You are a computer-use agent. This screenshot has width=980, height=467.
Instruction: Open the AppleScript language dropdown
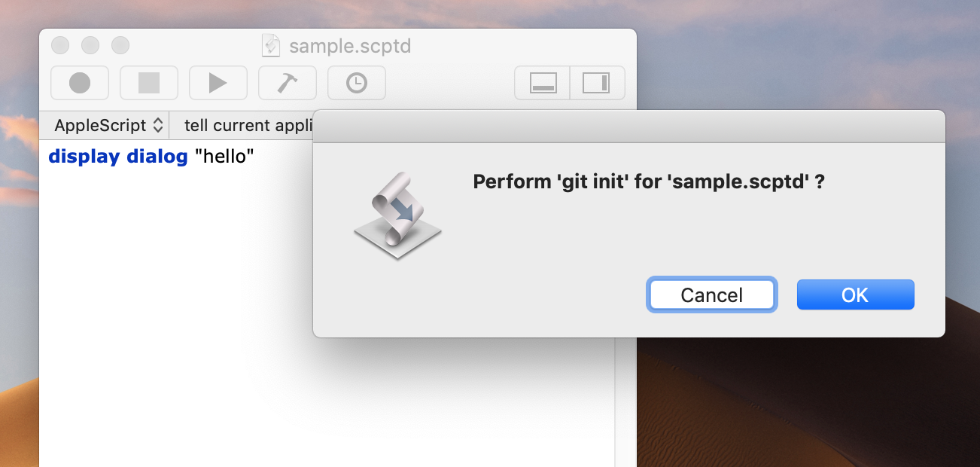click(109, 125)
